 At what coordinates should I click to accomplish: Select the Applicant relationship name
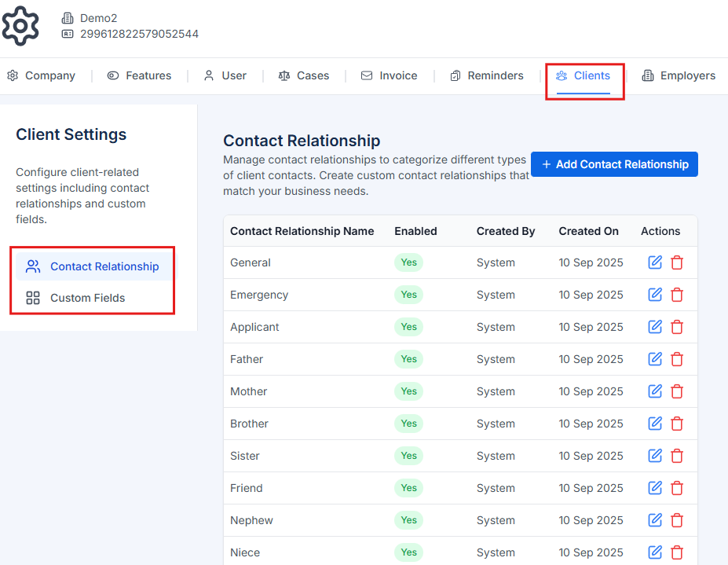pos(254,327)
